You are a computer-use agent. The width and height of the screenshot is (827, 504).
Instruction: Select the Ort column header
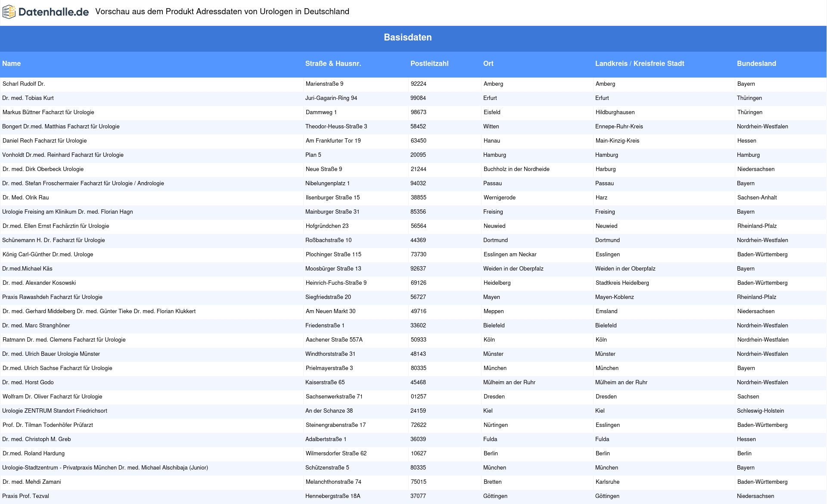(x=488, y=63)
